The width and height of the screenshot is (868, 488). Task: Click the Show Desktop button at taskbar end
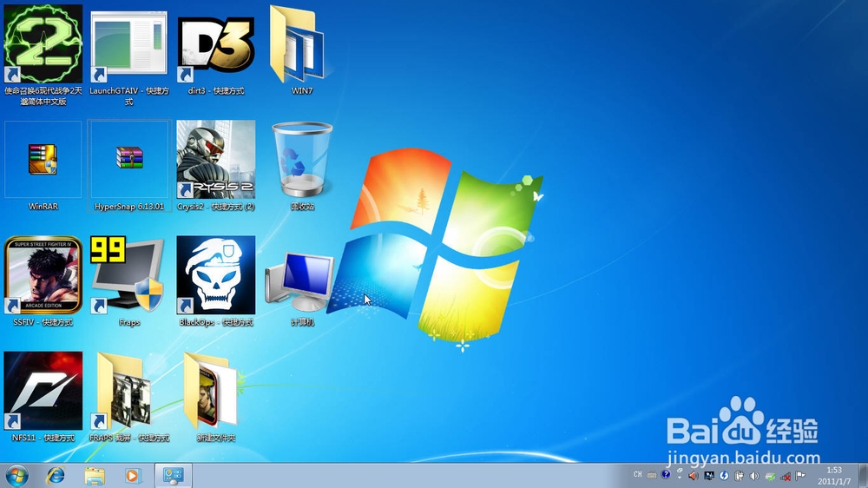click(863, 476)
